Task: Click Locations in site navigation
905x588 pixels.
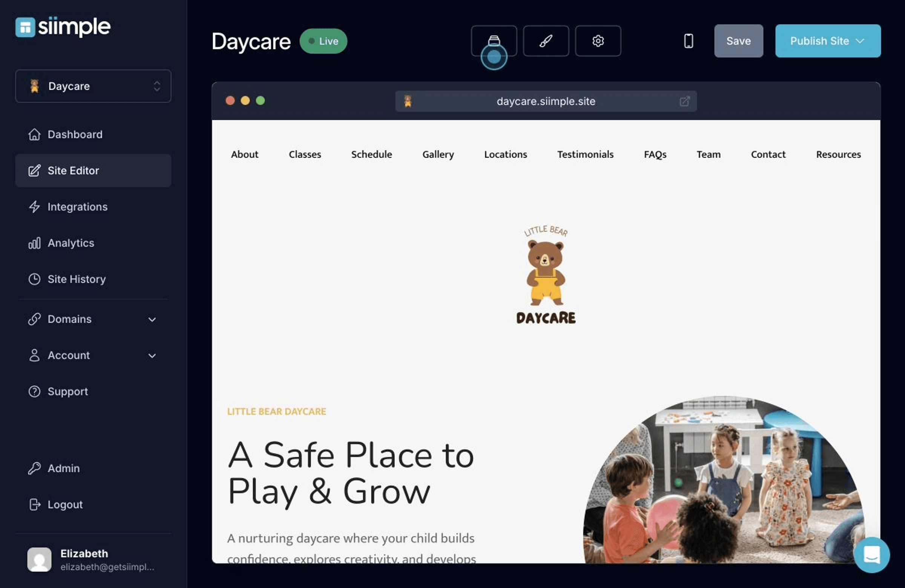Action: click(505, 154)
